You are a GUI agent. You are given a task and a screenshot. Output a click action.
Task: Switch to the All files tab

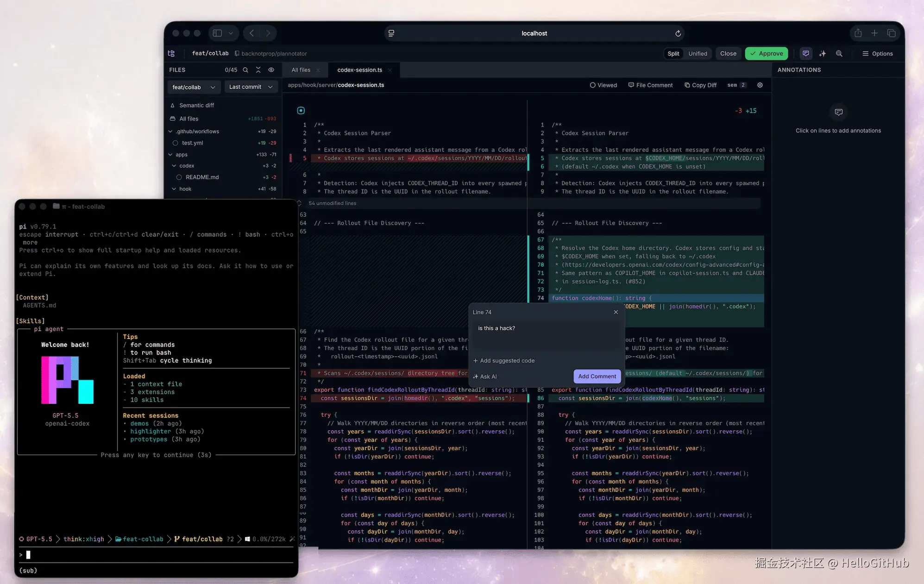point(301,70)
